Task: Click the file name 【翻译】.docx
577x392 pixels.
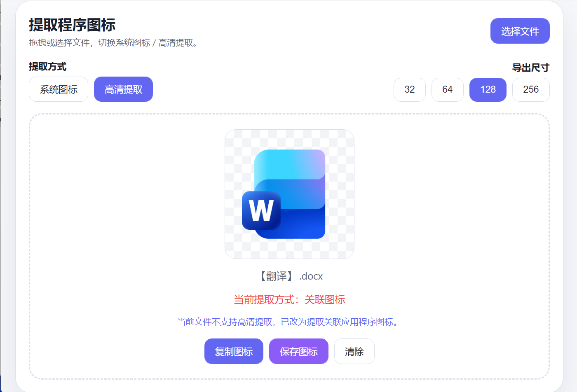Action: [289, 276]
